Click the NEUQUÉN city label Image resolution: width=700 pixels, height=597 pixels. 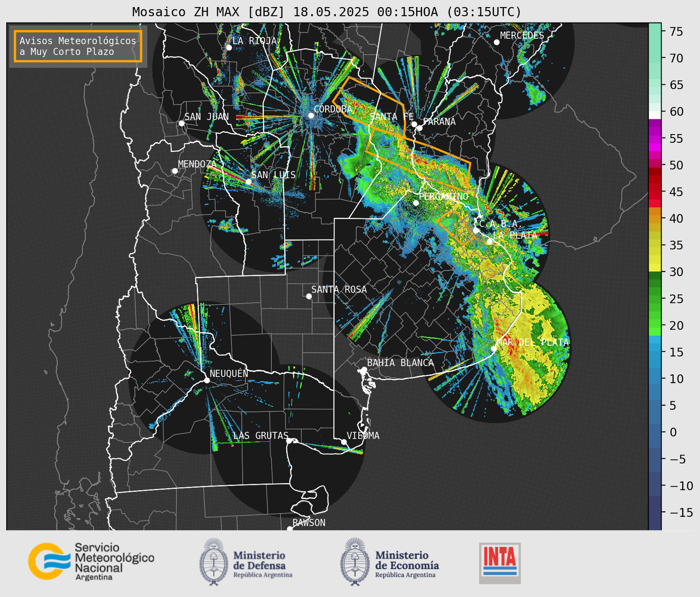pyautogui.click(x=229, y=373)
